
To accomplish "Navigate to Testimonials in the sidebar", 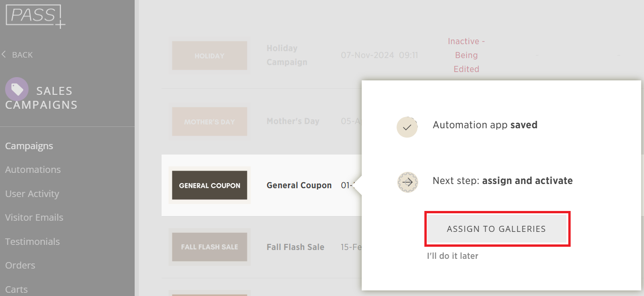I will click(x=33, y=242).
